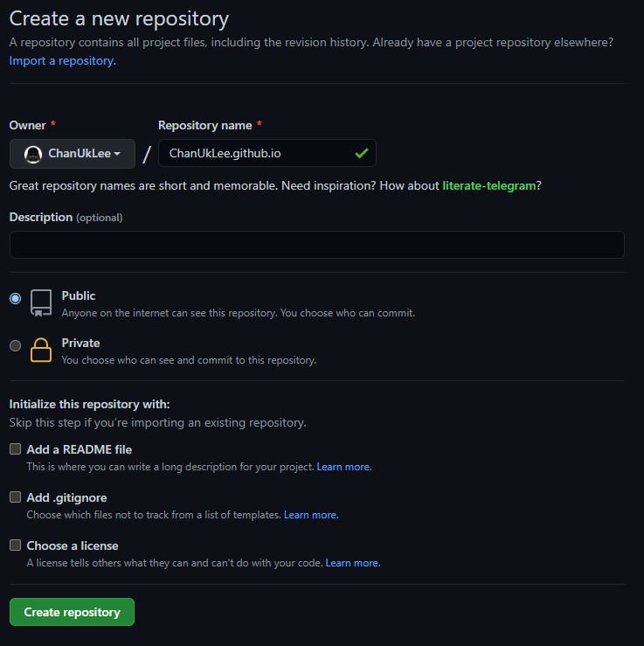Enable the Add a README file checkbox
644x646 pixels.
15,449
